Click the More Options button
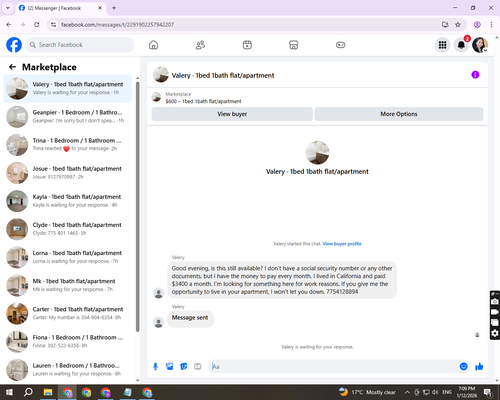 click(399, 114)
